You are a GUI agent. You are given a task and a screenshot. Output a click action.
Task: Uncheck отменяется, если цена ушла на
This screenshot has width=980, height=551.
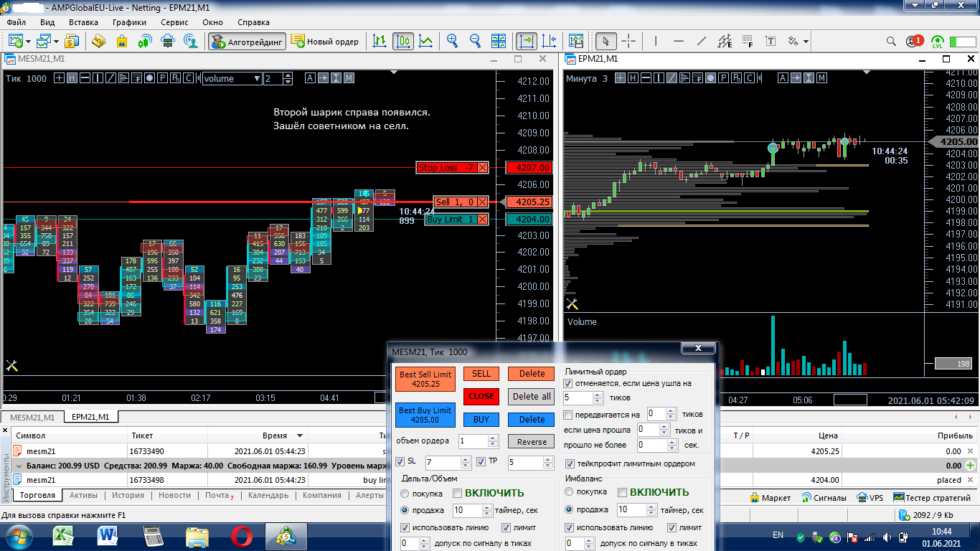[569, 384]
